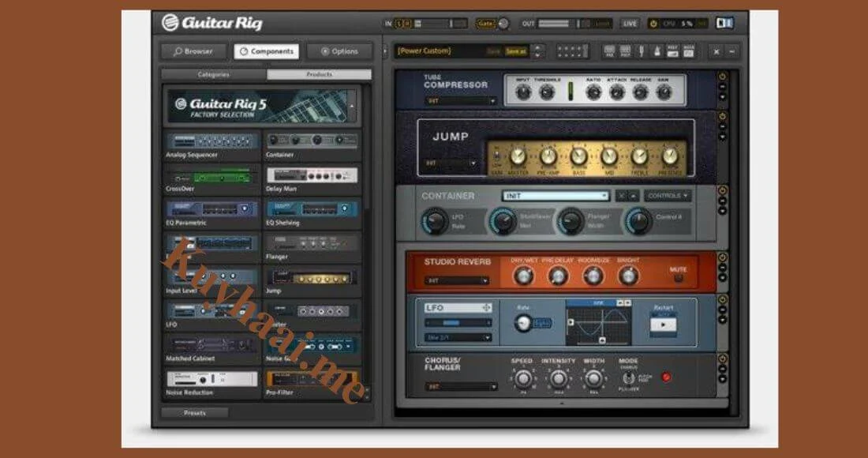The height and width of the screenshot is (458, 868).
Task: Click the Native Instruments NI logo
Action: click(724, 23)
